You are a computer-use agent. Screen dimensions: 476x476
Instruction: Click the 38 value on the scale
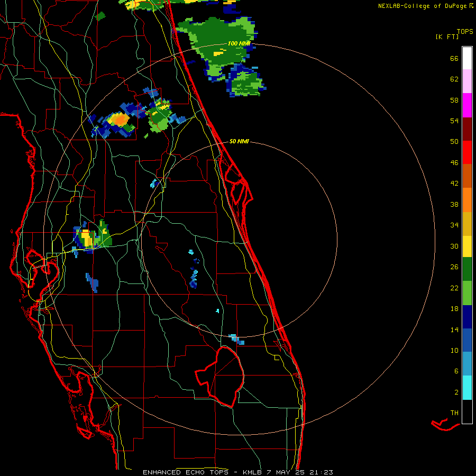pos(454,204)
